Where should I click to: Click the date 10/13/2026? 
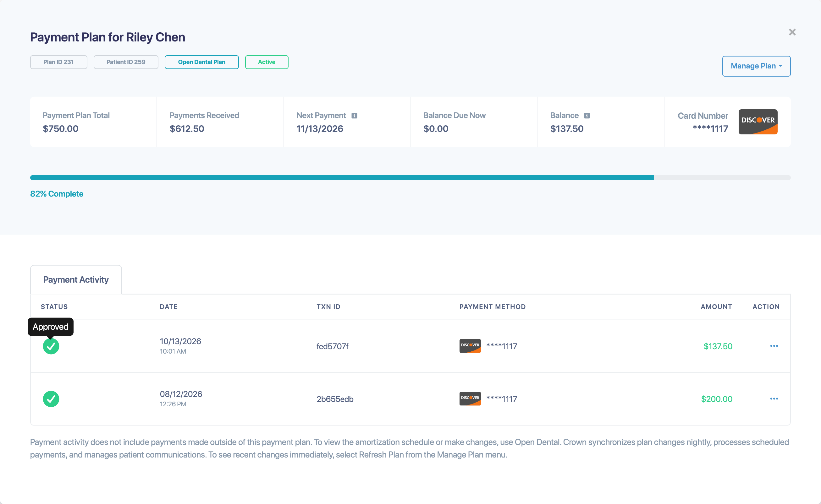180,341
